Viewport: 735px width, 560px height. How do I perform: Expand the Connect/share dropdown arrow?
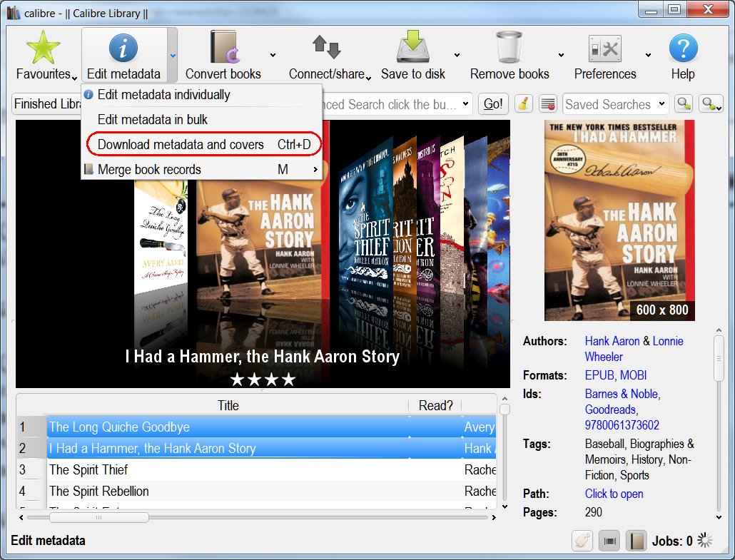pyautogui.click(x=368, y=77)
